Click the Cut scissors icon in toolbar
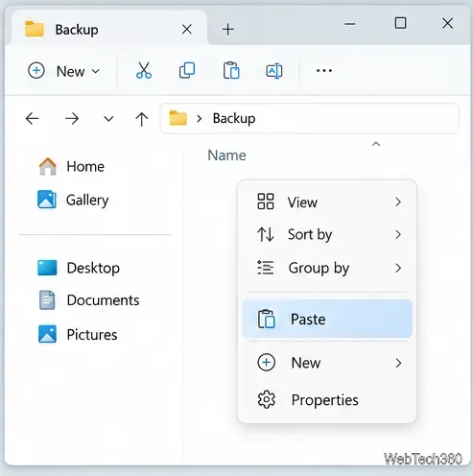Image resolution: width=473 pixels, height=476 pixels. [144, 71]
